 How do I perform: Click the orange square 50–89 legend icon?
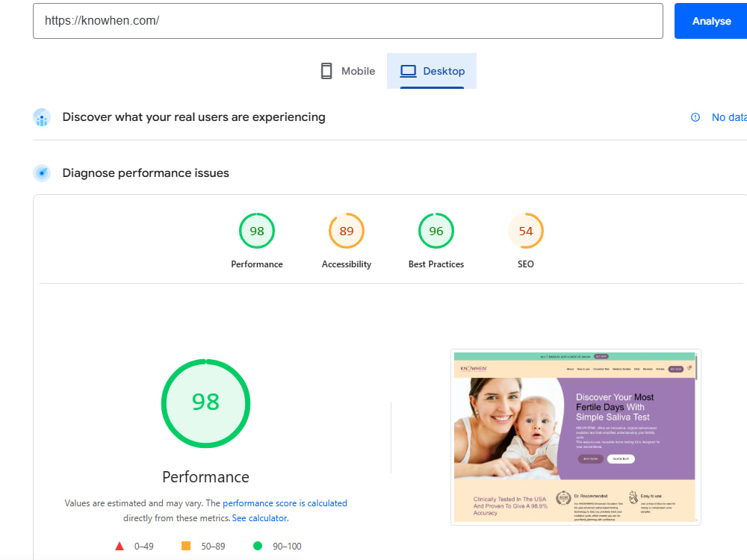coord(186,546)
